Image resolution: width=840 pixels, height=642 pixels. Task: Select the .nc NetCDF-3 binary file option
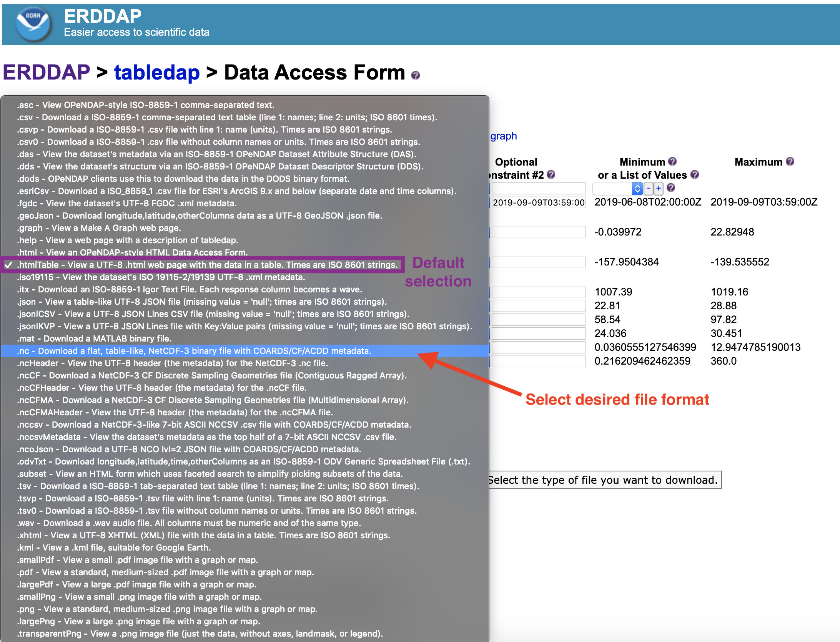245,351
